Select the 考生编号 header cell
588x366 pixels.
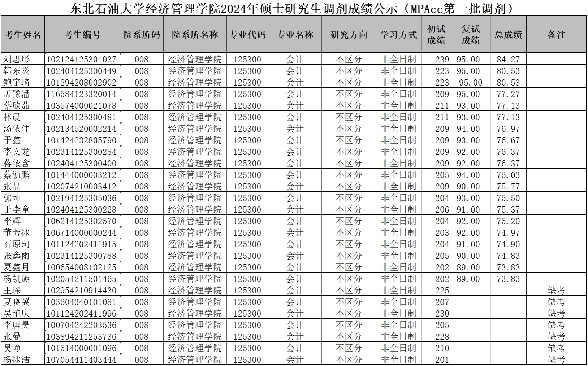(82, 35)
